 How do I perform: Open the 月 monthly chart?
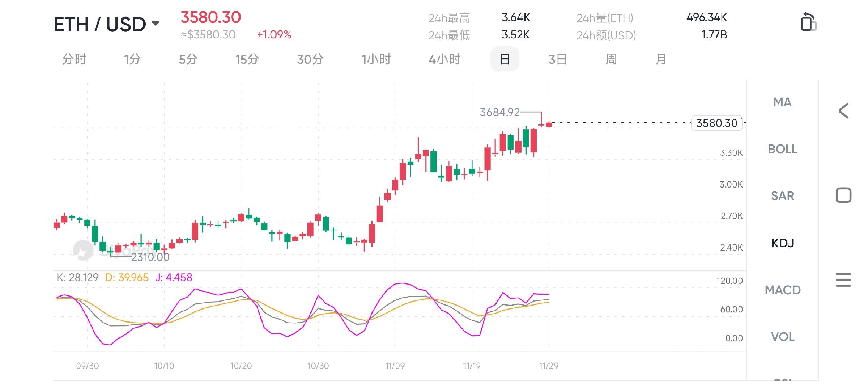(x=661, y=59)
